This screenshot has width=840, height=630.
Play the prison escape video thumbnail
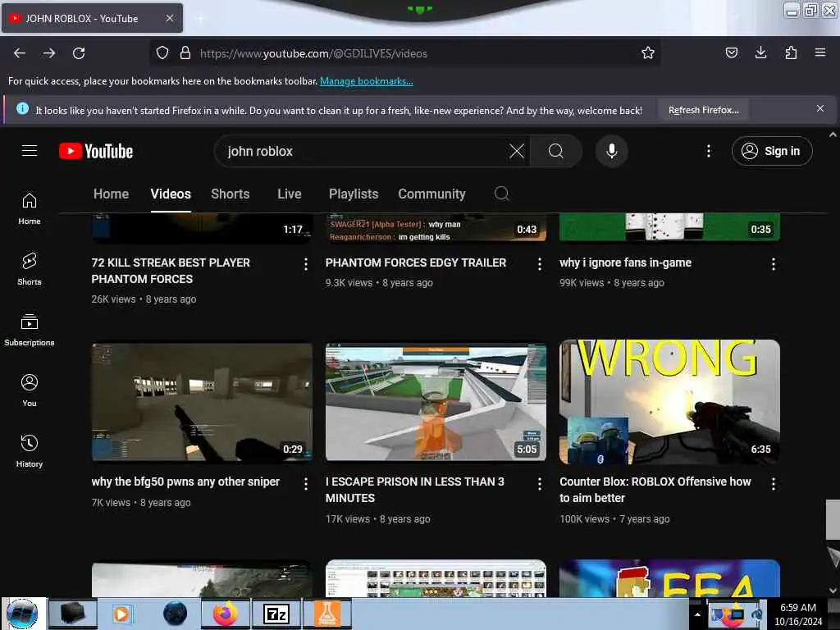(x=436, y=402)
